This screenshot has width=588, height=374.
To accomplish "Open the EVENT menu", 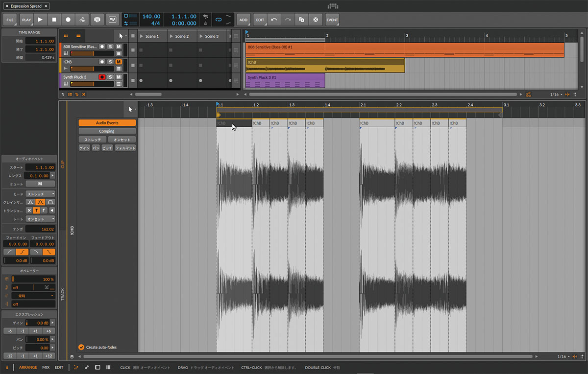I will coord(332,20).
